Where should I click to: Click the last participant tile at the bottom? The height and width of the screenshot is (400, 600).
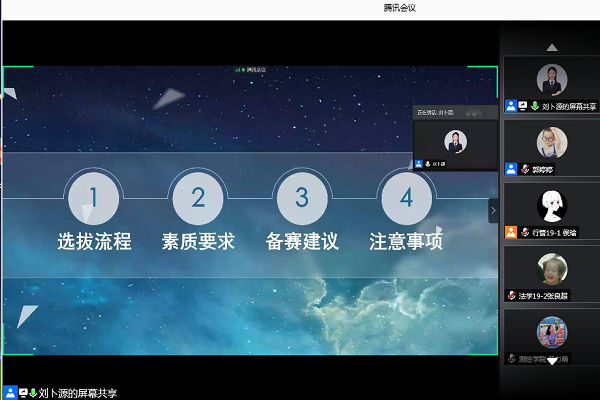pos(551,335)
